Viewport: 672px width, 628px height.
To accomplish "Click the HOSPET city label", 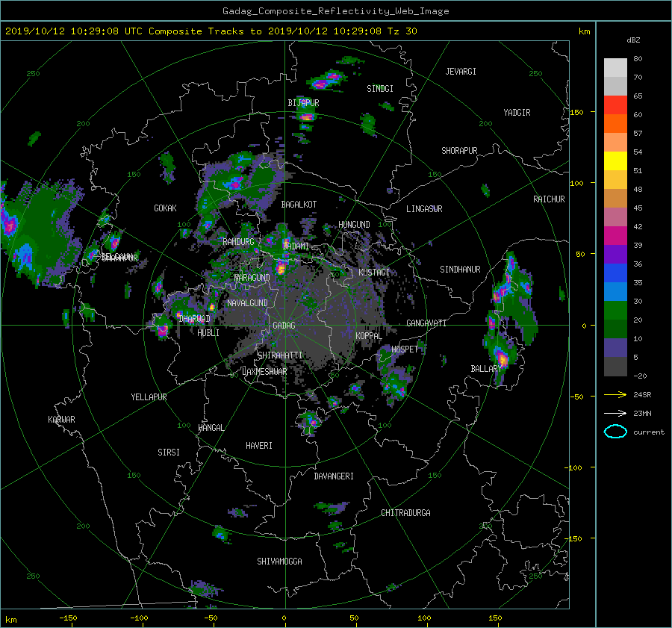I will [405, 349].
